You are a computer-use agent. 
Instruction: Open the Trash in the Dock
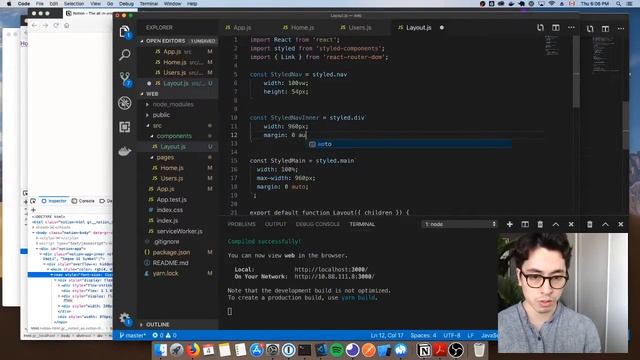coord(479,350)
